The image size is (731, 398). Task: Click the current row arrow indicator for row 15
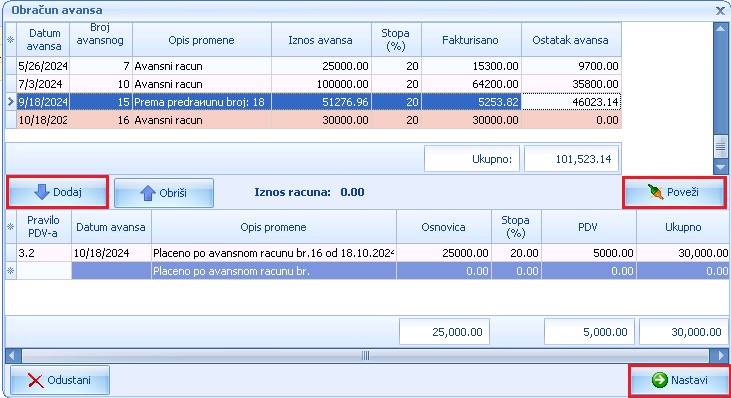click(11, 102)
